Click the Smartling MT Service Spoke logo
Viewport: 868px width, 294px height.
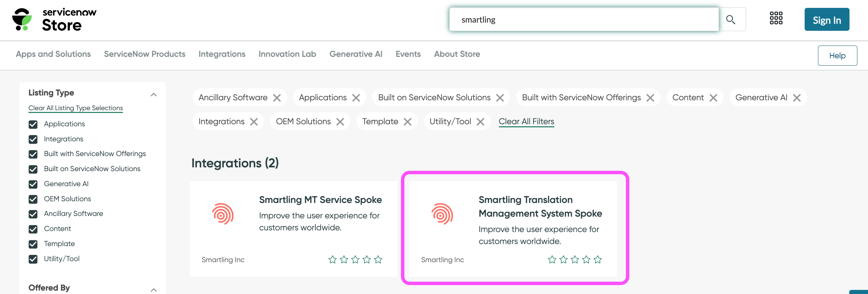coord(223,214)
